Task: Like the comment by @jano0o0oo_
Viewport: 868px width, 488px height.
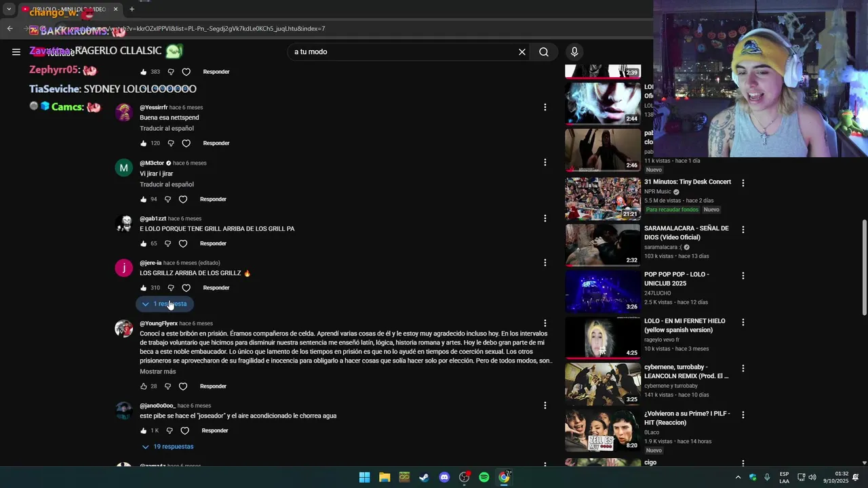Action: pyautogui.click(x=143, y=430)
